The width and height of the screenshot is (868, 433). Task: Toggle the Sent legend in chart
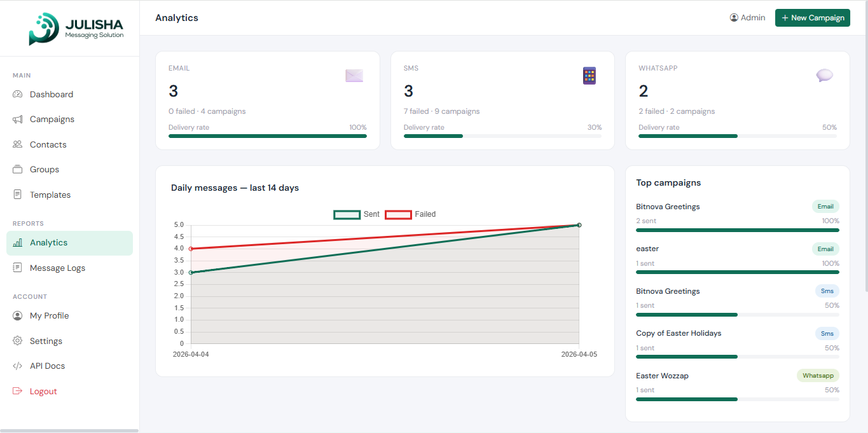356,214
